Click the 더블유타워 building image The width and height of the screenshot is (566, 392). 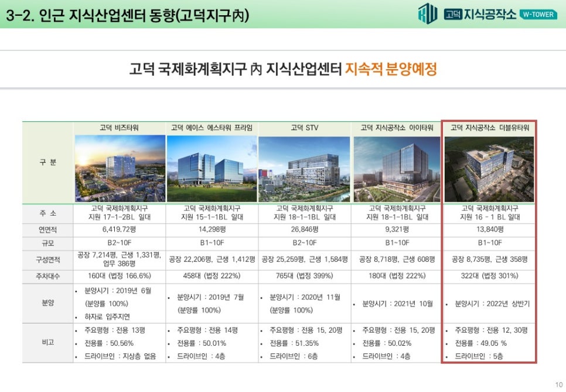(x=489, y=169)
